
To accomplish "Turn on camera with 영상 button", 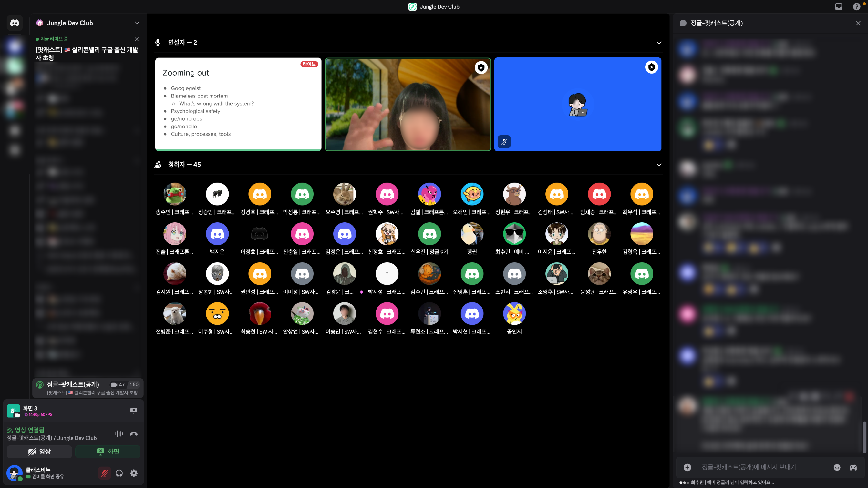I will [x=39, y=452].
